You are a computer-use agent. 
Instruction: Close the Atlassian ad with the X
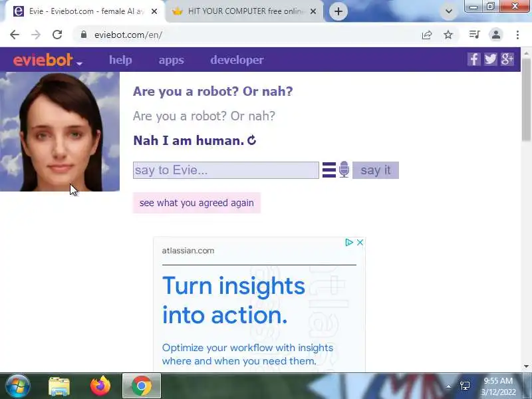pos(360,242)
